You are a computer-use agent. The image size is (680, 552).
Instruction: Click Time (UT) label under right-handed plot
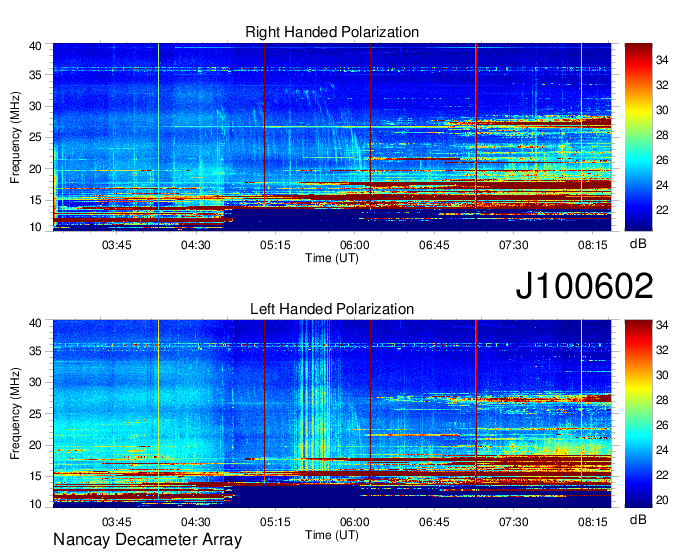pyautogui.click(x=332, y=258)
